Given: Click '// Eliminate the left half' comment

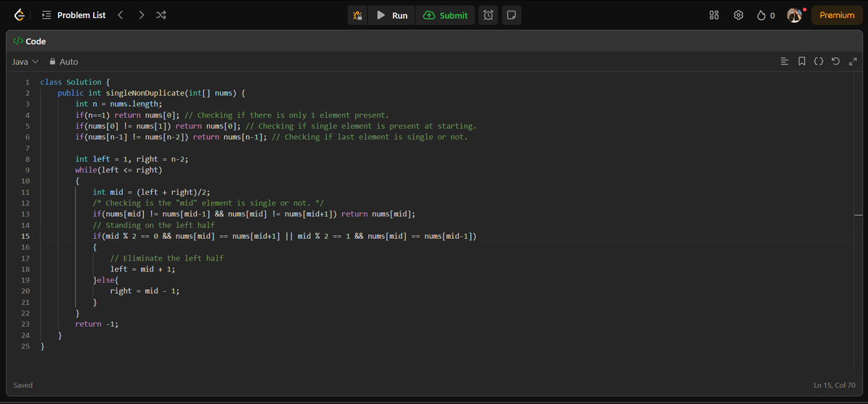Looking at the screenshot, I should pyautogui.click(x=166, y=258).
